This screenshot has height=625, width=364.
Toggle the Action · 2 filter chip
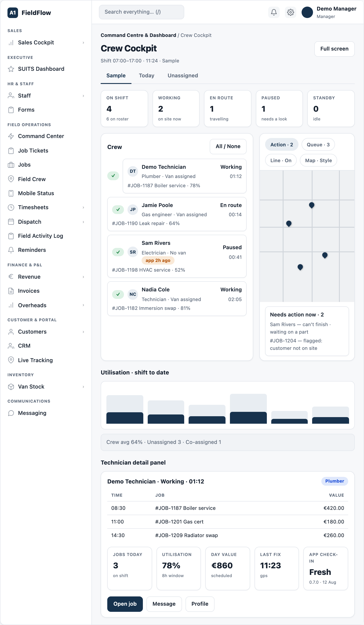pos(282,145)
